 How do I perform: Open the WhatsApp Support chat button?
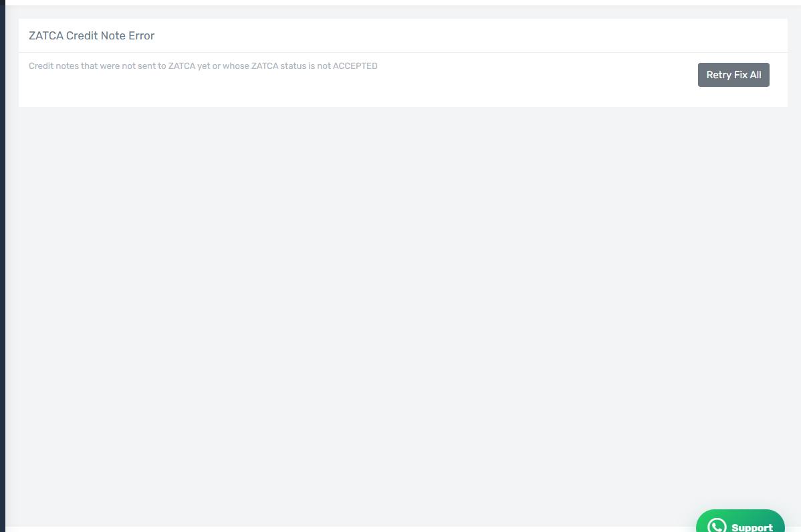pos(740,521)
